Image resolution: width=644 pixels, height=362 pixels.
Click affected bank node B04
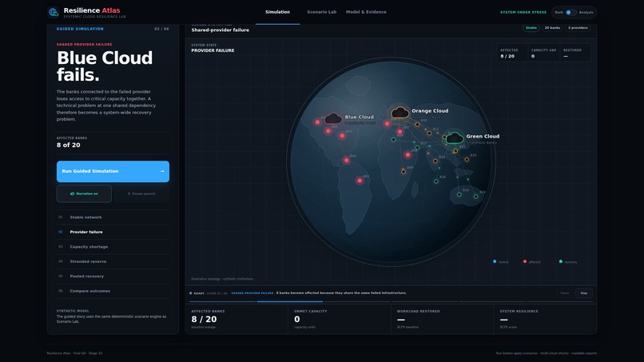click(x=347, y=161)
